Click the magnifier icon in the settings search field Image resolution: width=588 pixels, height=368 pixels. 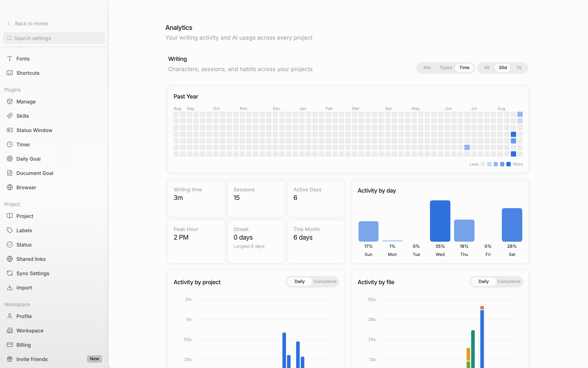tap(9, 38)
